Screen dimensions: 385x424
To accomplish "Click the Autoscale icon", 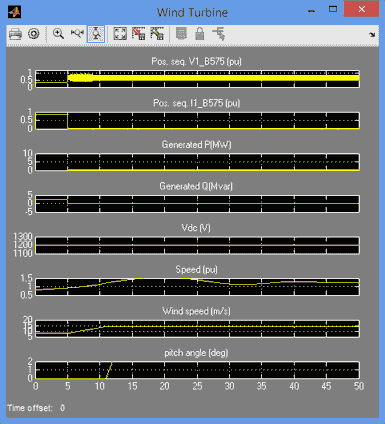I will coord(120,34).
